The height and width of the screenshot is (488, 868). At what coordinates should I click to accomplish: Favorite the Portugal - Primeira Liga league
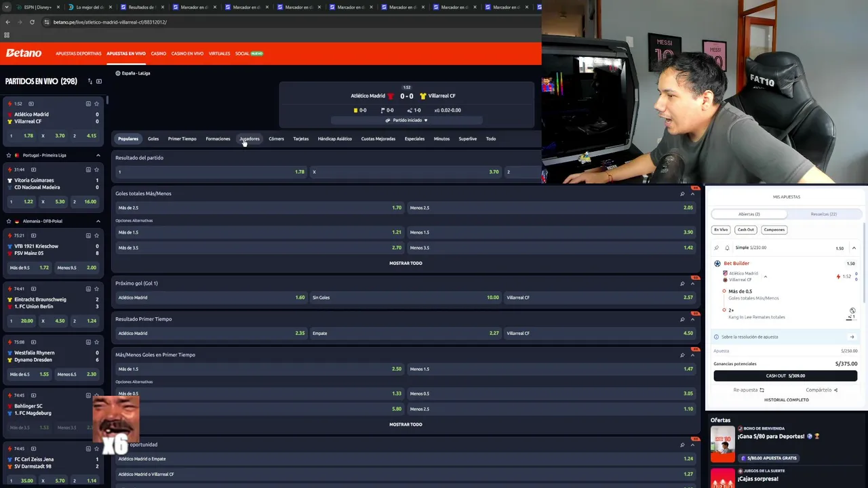point(9,155)
